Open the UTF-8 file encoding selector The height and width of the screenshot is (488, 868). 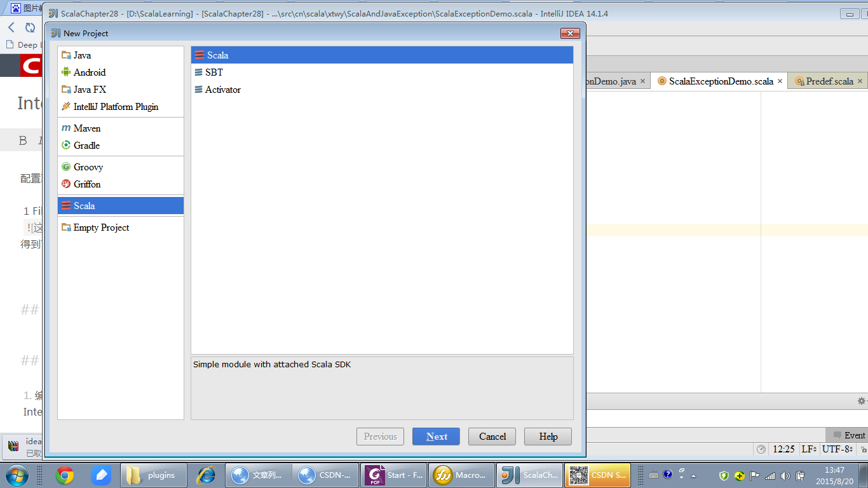837,449
